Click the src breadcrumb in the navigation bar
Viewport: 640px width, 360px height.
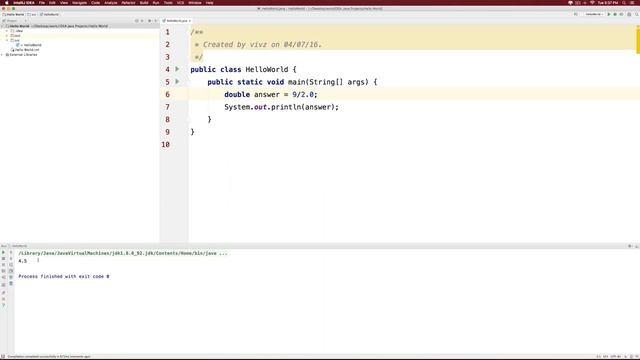32,14
